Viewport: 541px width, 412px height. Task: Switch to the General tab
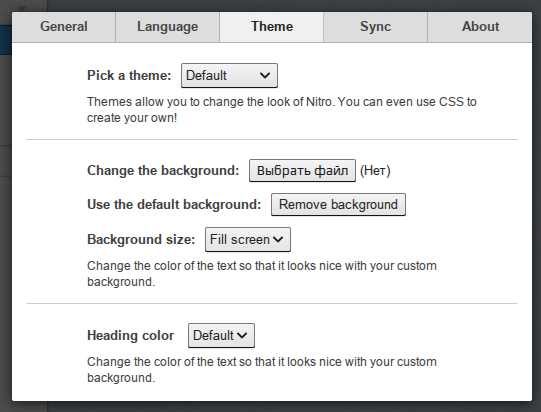click(63, 27)
